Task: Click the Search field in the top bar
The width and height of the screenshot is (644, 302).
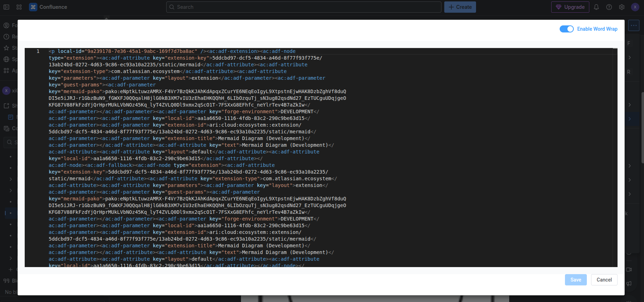Action: [304, 7]
